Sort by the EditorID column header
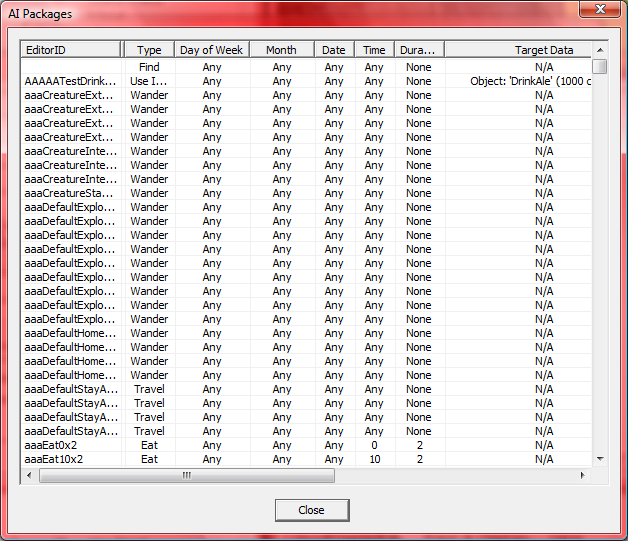Viewport: 628px width, 541px height. (x=71, y=50)
